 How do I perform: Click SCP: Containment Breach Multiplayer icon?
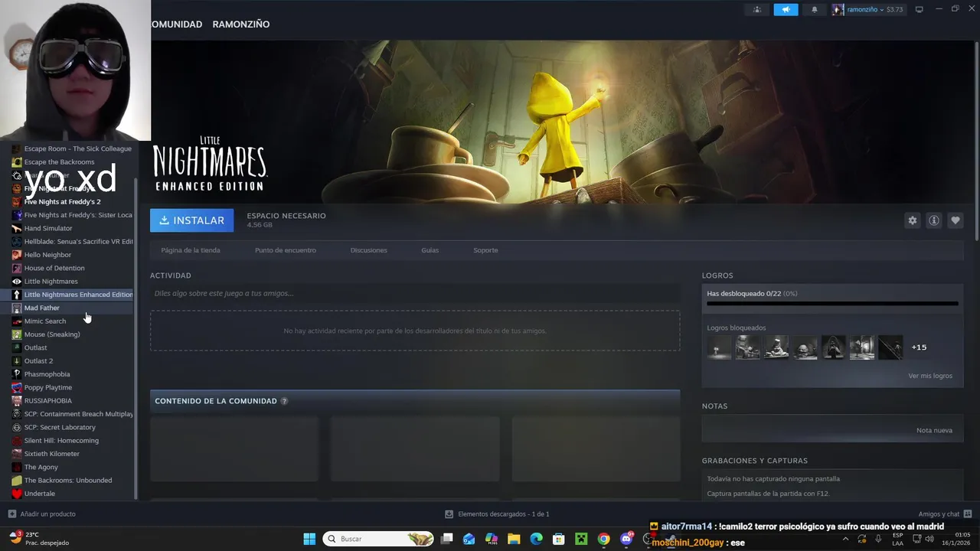(x=17, y=414)
